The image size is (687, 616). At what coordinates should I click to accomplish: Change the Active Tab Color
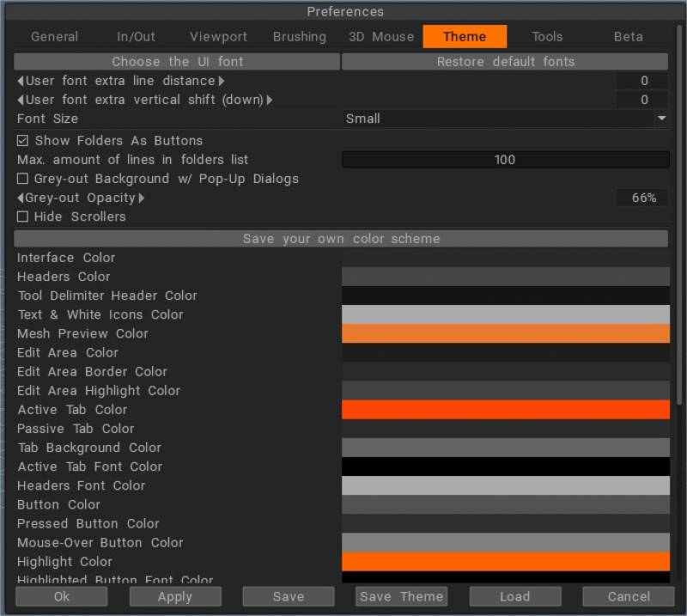[506, 410]
